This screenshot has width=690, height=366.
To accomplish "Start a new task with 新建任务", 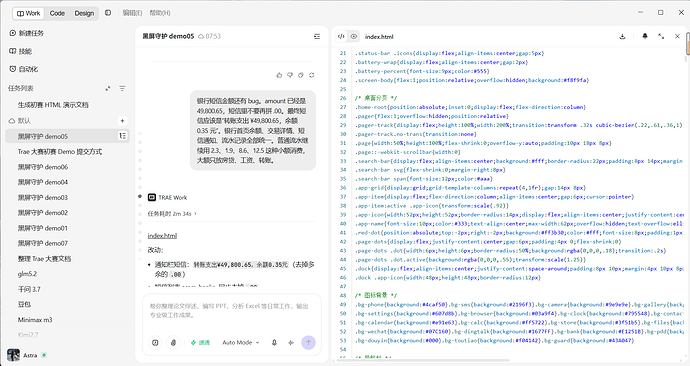I will click(x=26, y=33).
